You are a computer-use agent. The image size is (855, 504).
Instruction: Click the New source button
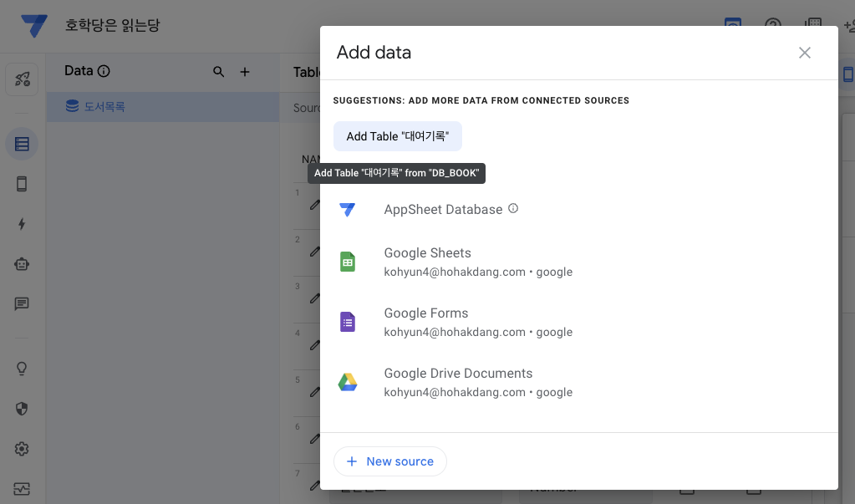pyautogui.click(x=389, y=461)
